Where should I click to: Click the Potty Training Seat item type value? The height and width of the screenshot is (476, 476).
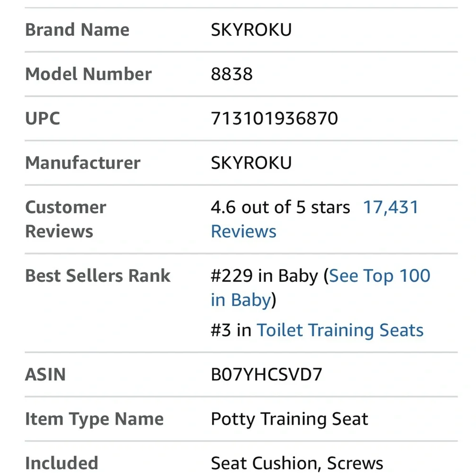point(289,419)
